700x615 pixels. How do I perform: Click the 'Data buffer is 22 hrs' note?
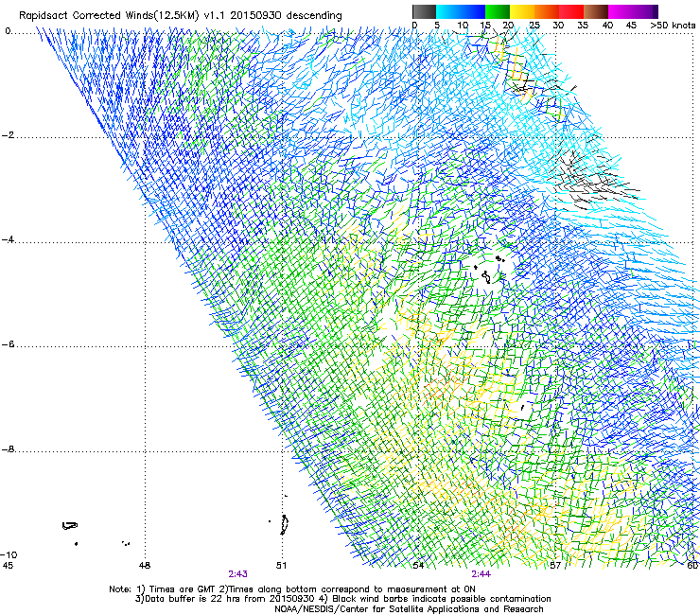click(x=342, y=599)
